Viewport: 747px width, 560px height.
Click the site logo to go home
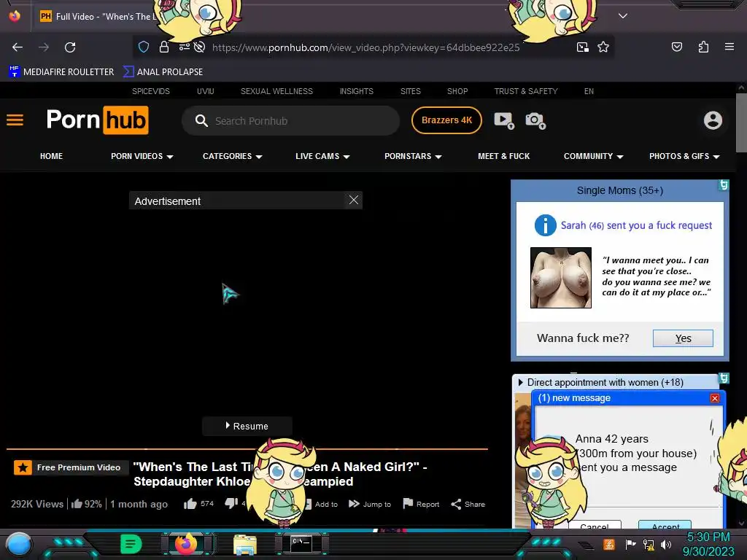[97, 120]
